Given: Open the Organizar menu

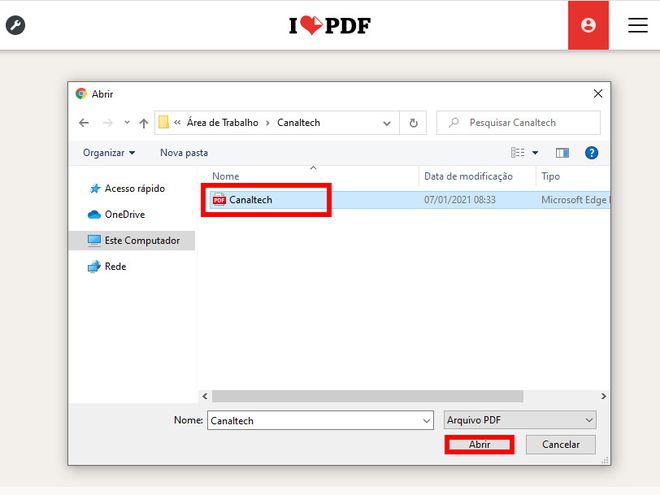Looking at the screenshot, I should click(109, 153).
